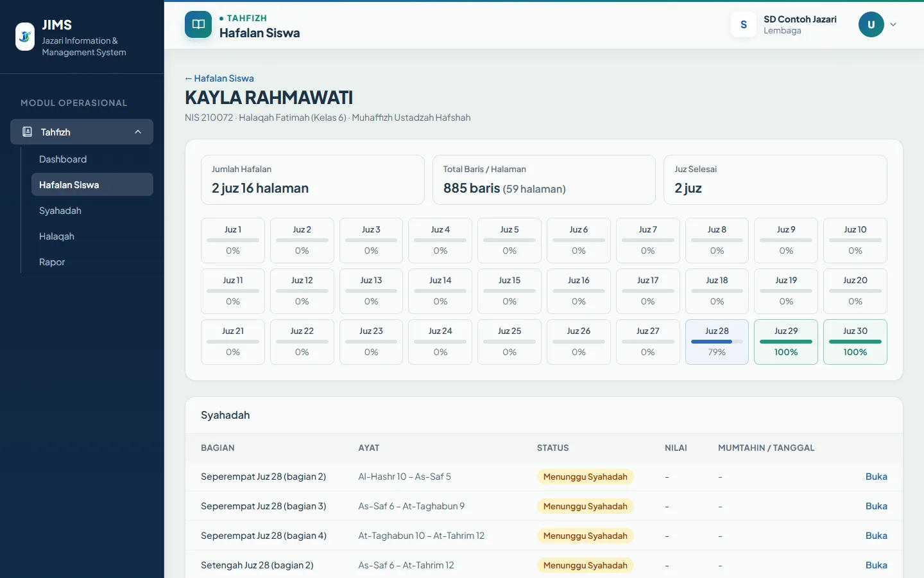Viewport: 924px width, 578px height.
Task: Select the Juz 30 card
Action: (x=855, y=342)
